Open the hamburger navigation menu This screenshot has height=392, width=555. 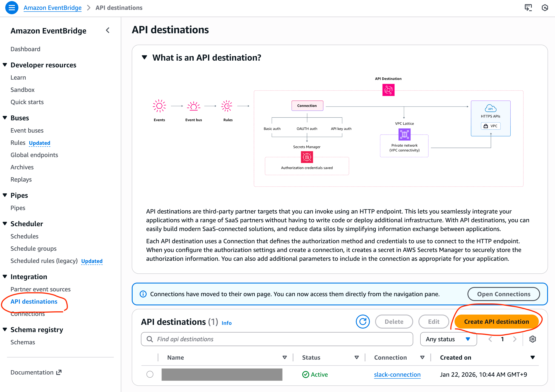tap(11, 7)
